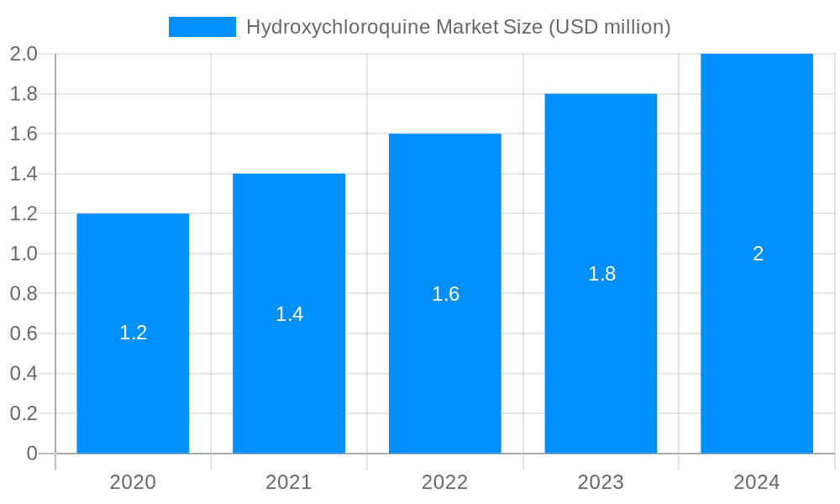Viewport: 840px width, 504px height.
Task: Click the blue legend color swatch
Action: 202,26
